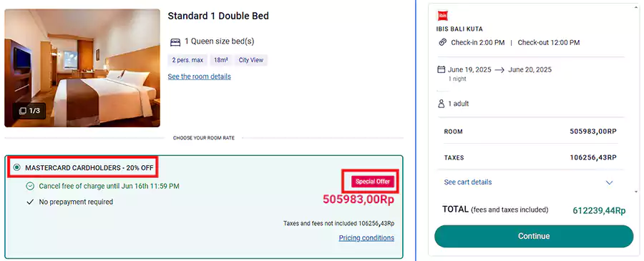Click the ibis hotel logo icon
The width and height of the screenshot is (644, 261).
443,16
